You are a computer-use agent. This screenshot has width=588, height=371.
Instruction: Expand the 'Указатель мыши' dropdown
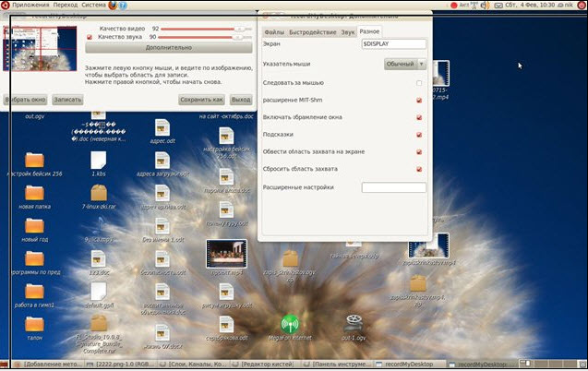point(405,65)
